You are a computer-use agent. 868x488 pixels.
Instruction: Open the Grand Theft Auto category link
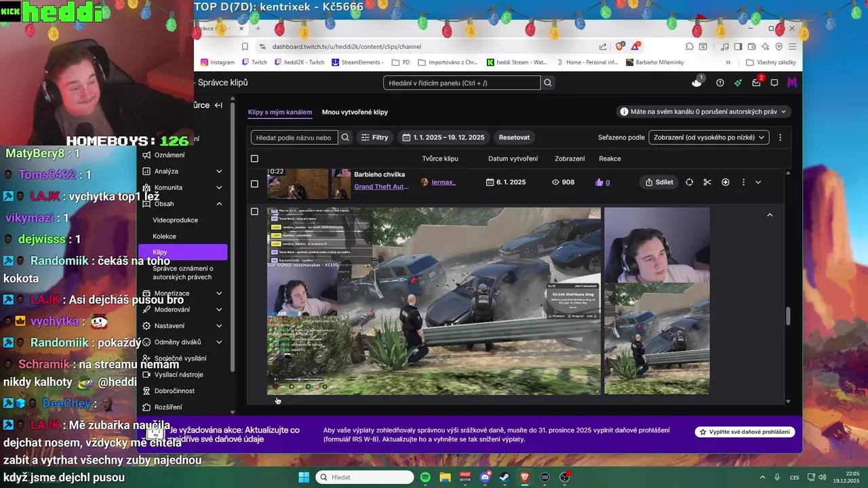pos(381,187)
